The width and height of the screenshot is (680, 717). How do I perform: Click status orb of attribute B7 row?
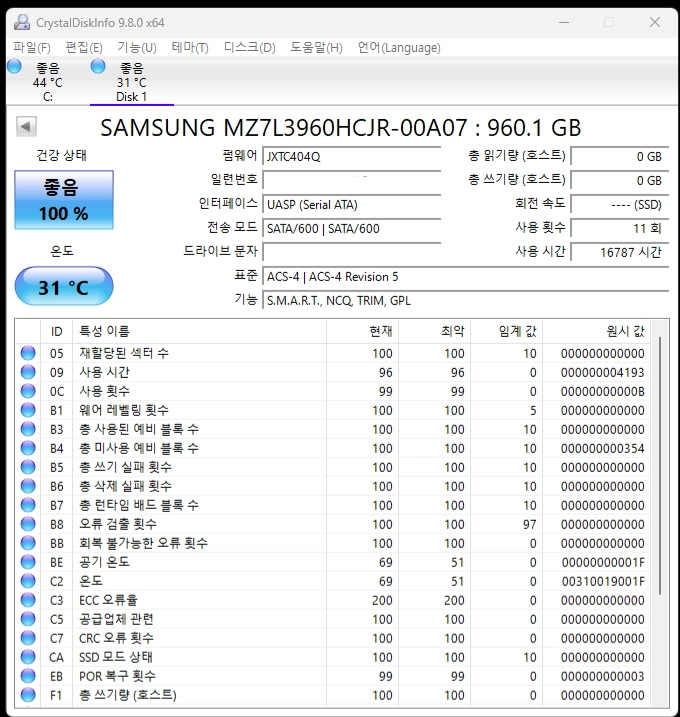(28, 505)
